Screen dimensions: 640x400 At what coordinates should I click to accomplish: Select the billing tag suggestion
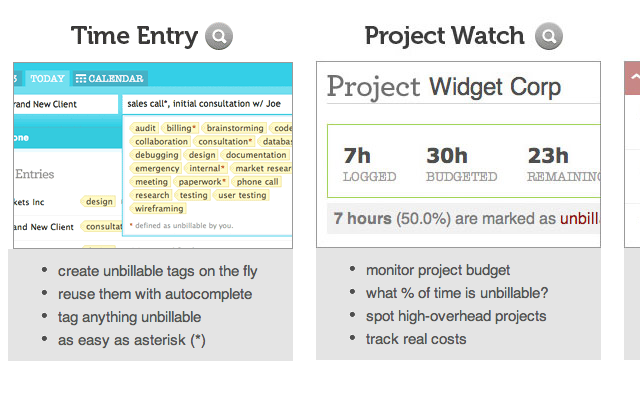(x=181, y=129)
